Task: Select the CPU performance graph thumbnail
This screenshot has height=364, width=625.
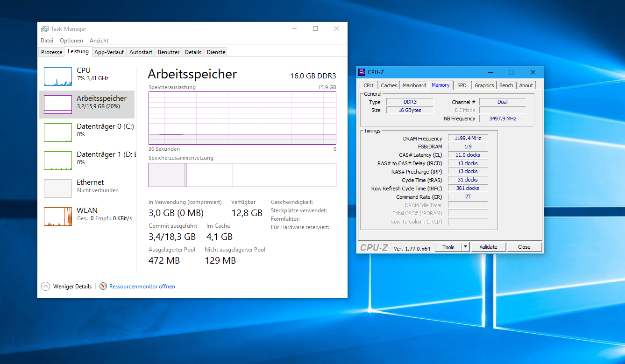Action: coord(58,77)
